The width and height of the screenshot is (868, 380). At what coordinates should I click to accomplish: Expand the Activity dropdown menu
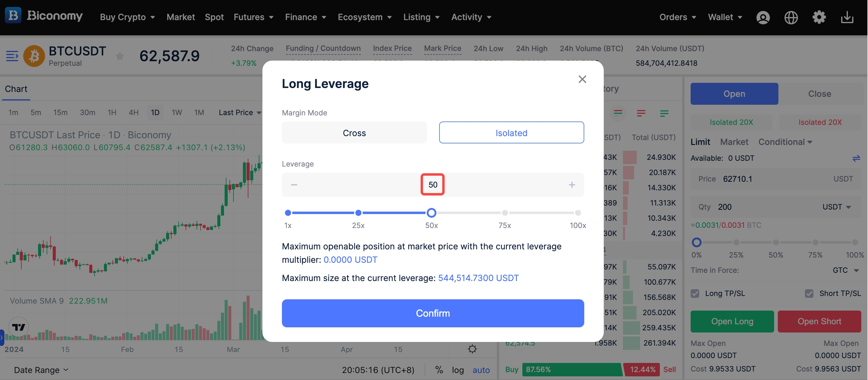coord(471,17)
